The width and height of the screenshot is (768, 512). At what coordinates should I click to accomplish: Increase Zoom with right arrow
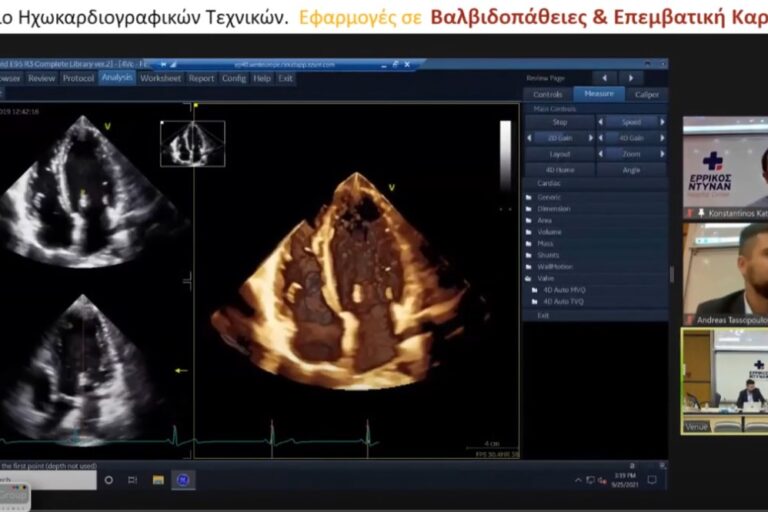662,154
